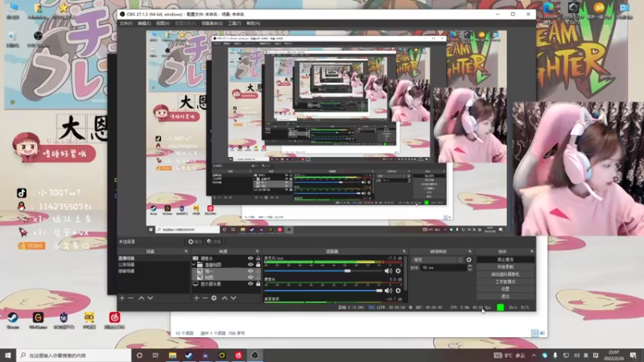Open OBS settings (设置) button
This screenshot has width=644, height=362.
(506, 289)
